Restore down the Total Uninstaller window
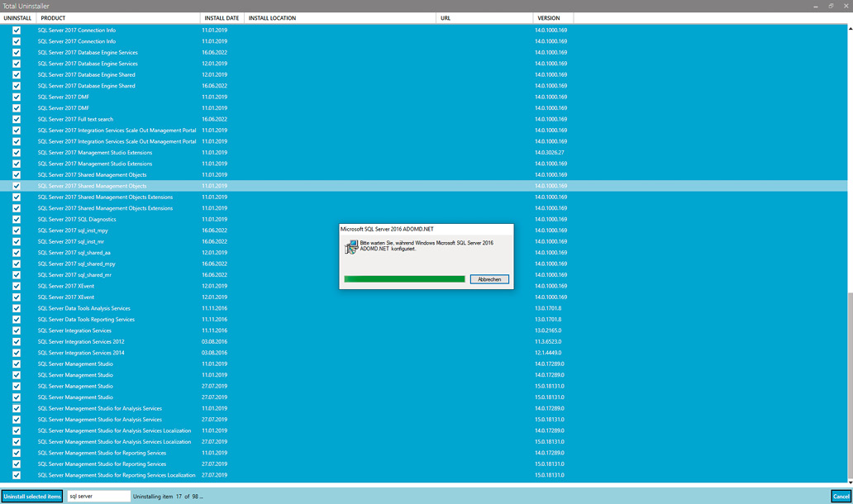Viewport: 853px width, 504px height. (x=831, y=6)
